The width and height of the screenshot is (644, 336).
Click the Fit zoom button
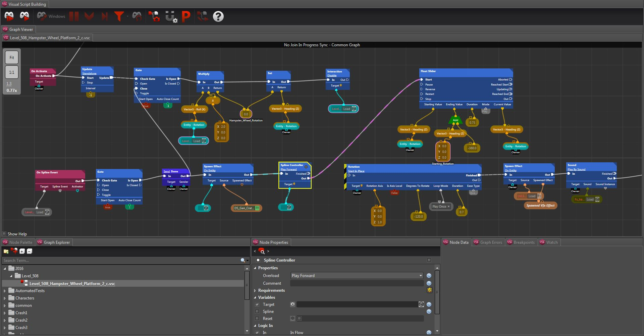(x=12, y=57)
